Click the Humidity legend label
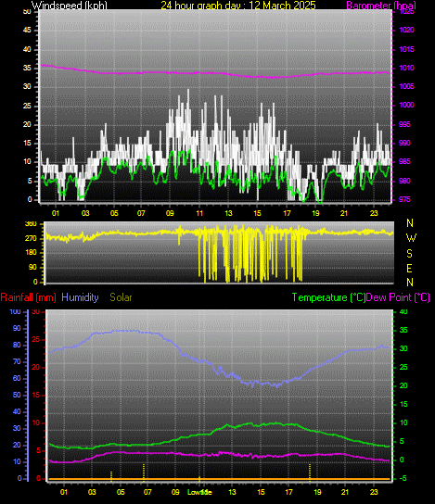The height and width of the screenshot is (504, 435). (80, 297)
